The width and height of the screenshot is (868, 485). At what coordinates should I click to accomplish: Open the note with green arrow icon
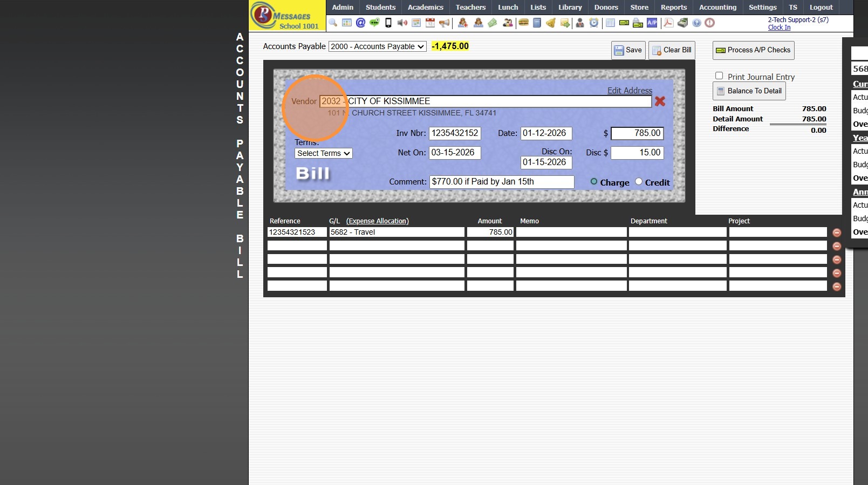tap(565, 23)
